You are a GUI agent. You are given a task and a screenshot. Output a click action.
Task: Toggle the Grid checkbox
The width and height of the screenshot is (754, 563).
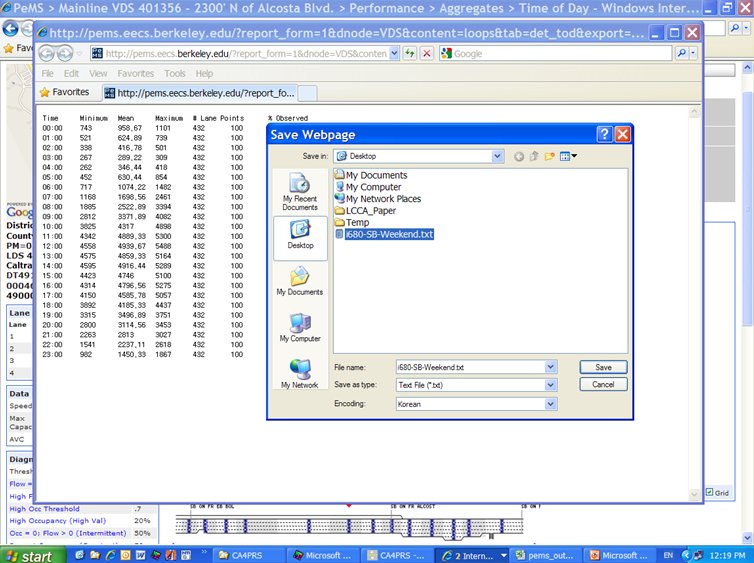coord(710,492)
